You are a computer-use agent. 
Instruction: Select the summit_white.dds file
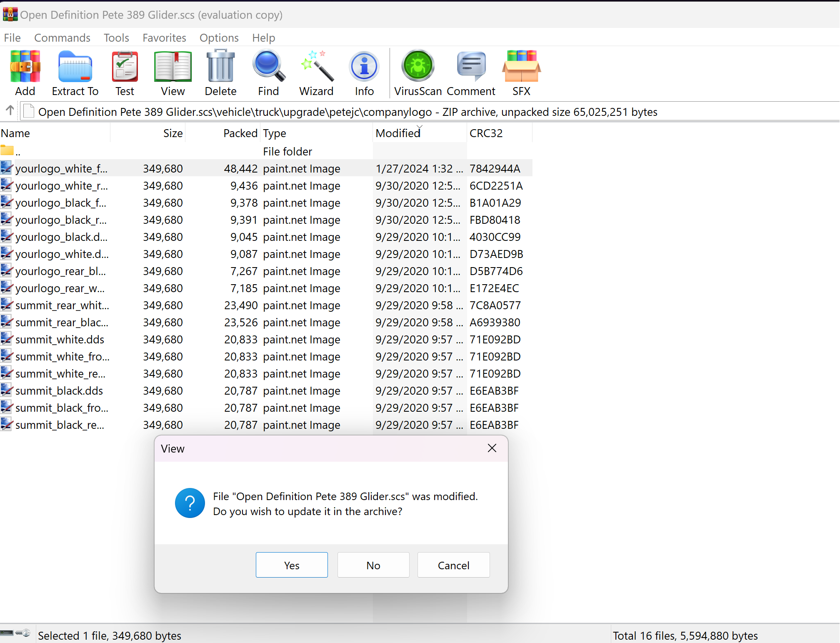click(60, 340)
